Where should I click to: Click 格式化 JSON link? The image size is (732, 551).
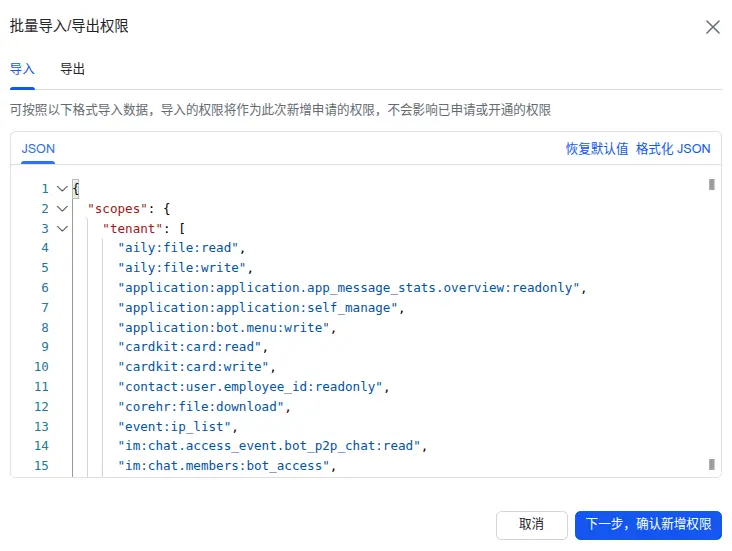pos(673,149)
